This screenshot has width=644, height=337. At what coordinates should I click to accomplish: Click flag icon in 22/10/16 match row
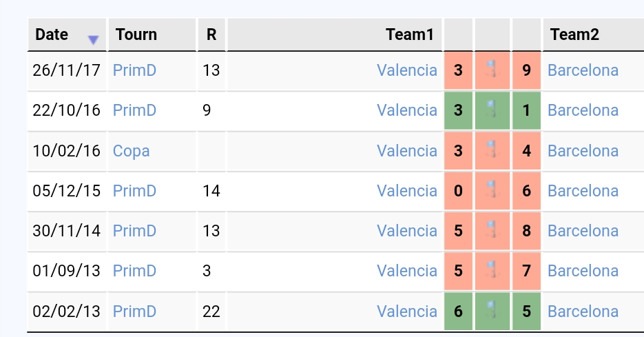pos(492,110)
